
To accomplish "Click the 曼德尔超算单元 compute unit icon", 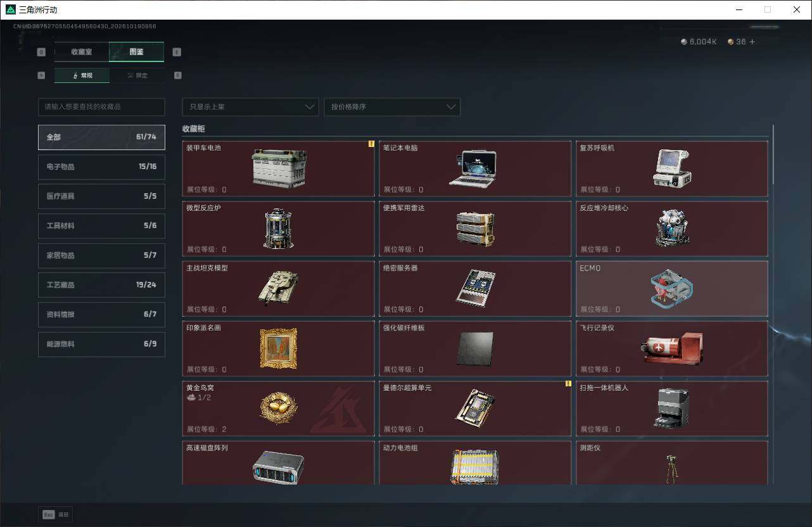I will point(475,407).
